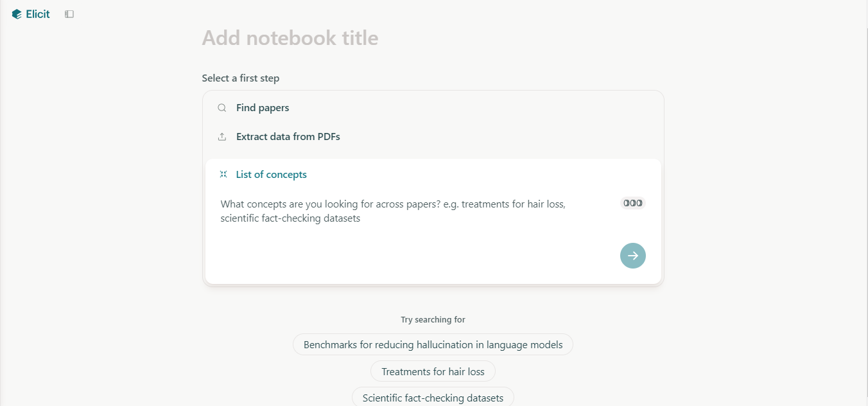The image size is (868, 406).
Task: Choose the Scientific fact-checking datasets suggestion
Action: click(433, 398)
